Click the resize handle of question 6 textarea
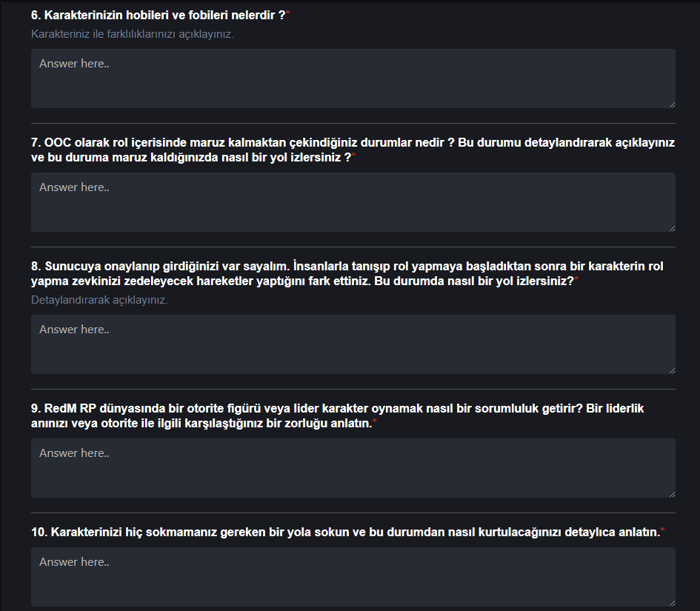700x611 pixels. pos(672,104)
